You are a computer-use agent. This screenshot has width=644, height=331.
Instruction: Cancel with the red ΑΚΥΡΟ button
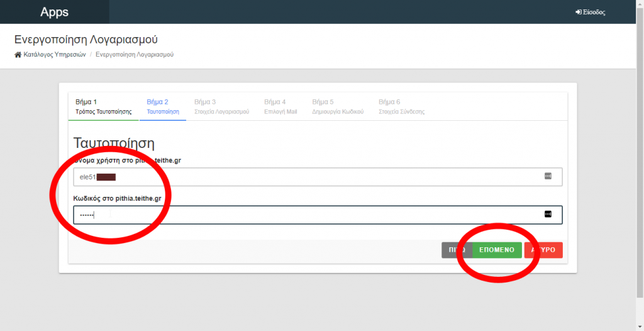[x=545, y=250]
